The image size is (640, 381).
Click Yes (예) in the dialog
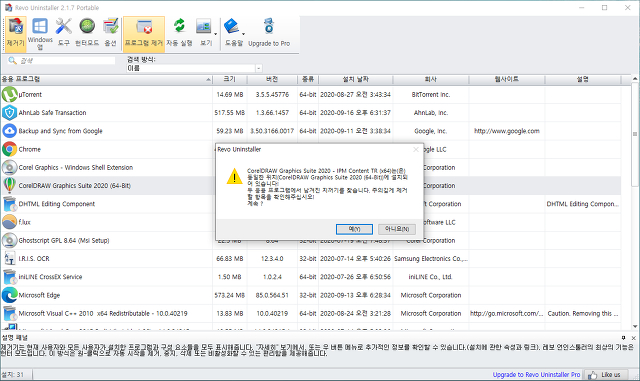354,229
